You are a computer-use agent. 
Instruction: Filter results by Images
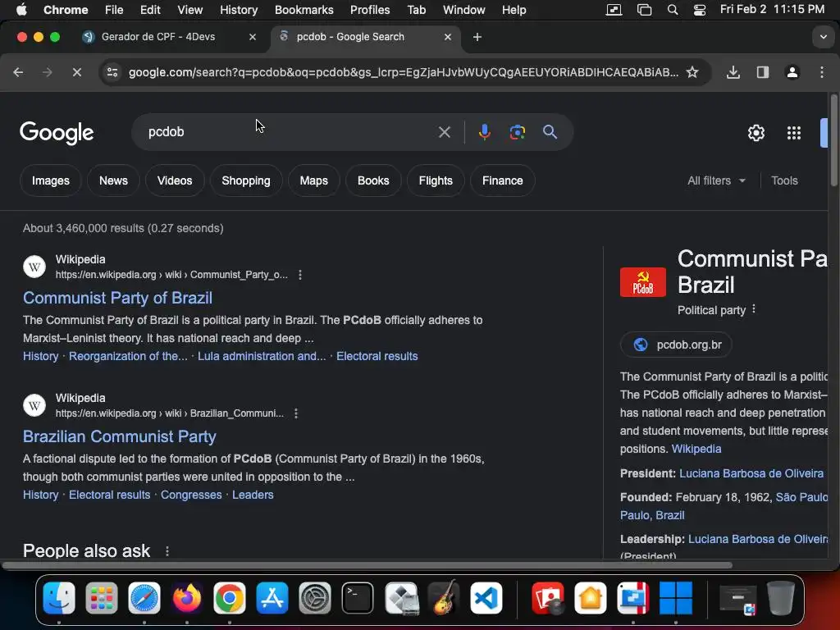50,180
